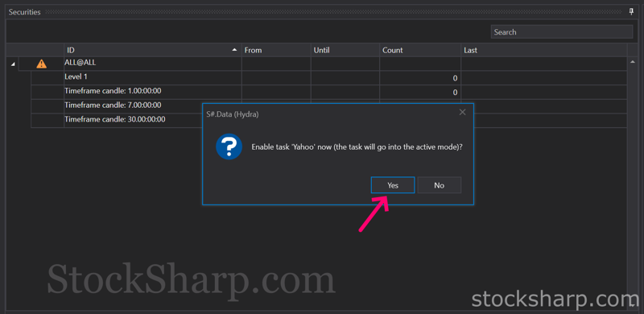Click the blue question mark dialog icon
The image size is (644, 314).
(229, 147)
